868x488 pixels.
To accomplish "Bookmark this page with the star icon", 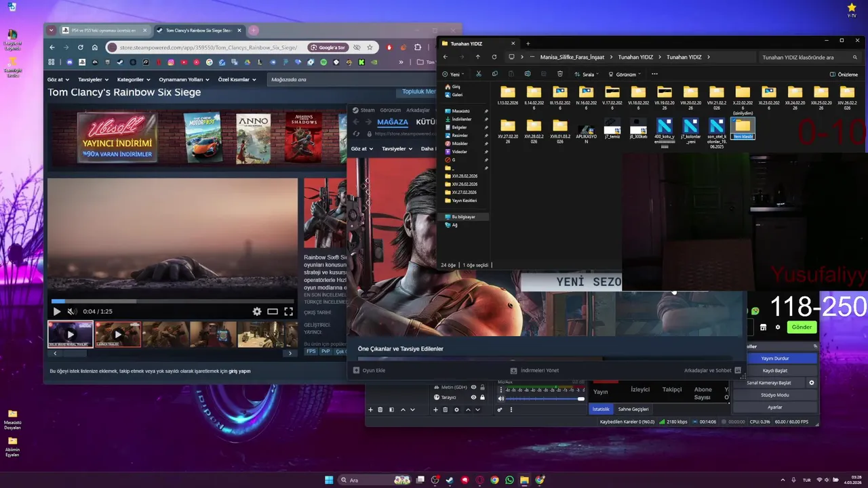I will 370,47.
